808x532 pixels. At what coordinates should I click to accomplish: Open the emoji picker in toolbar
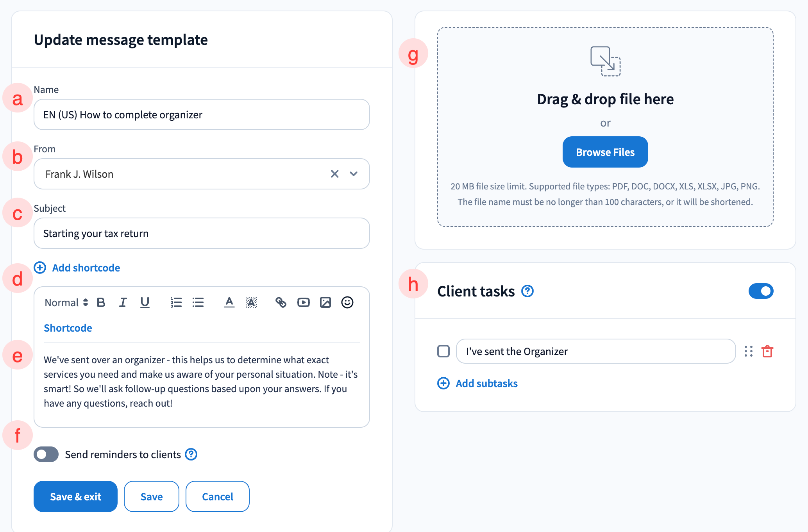pos(347,302)
